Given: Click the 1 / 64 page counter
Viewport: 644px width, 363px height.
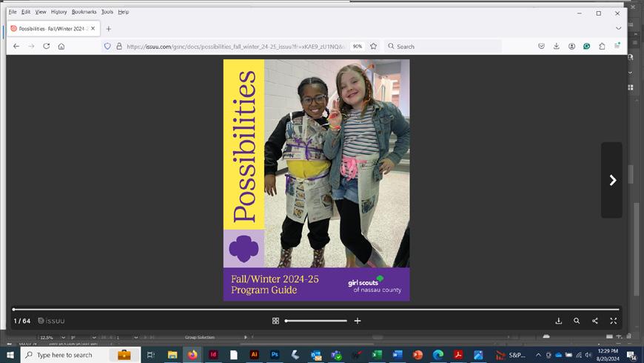Looking at the screenshot, I should click(21, 321).
